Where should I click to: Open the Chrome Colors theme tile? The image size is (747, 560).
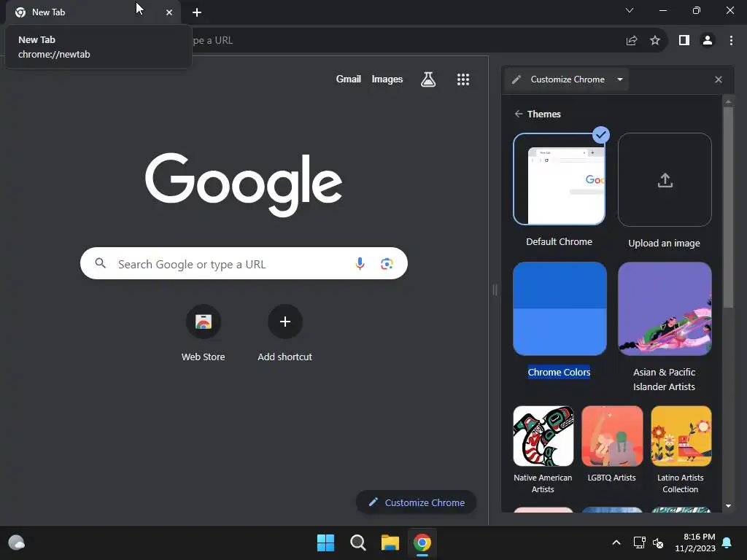click(x=560, y=308)
